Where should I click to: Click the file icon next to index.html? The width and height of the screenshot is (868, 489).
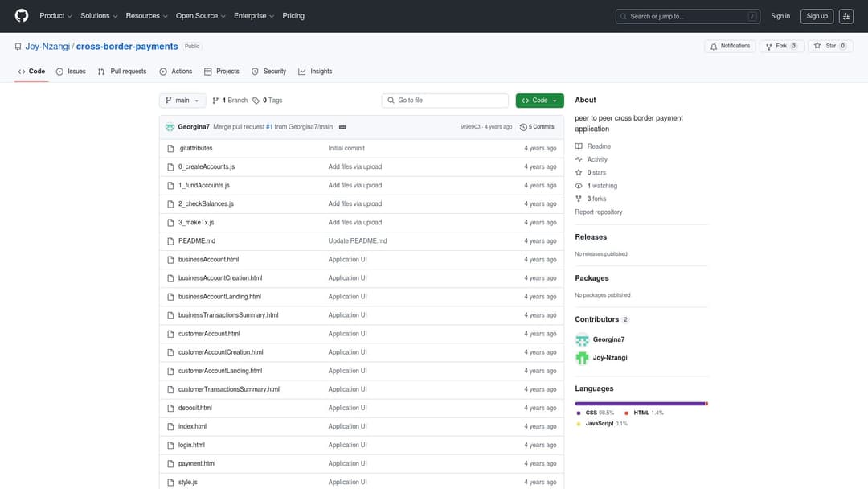click(170, 426)
